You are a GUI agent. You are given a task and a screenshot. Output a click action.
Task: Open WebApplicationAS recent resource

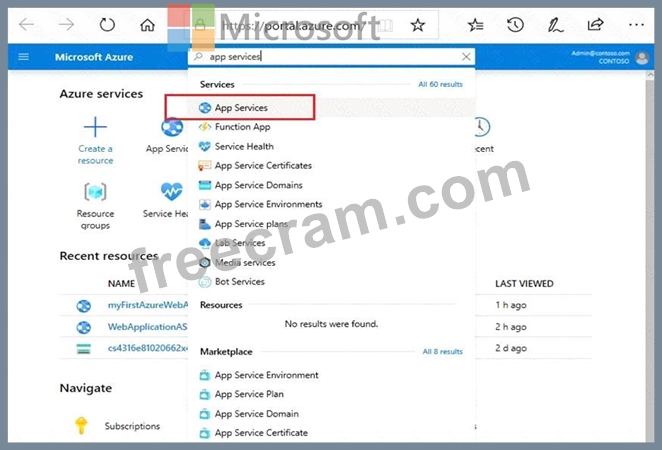pos(147,327)
